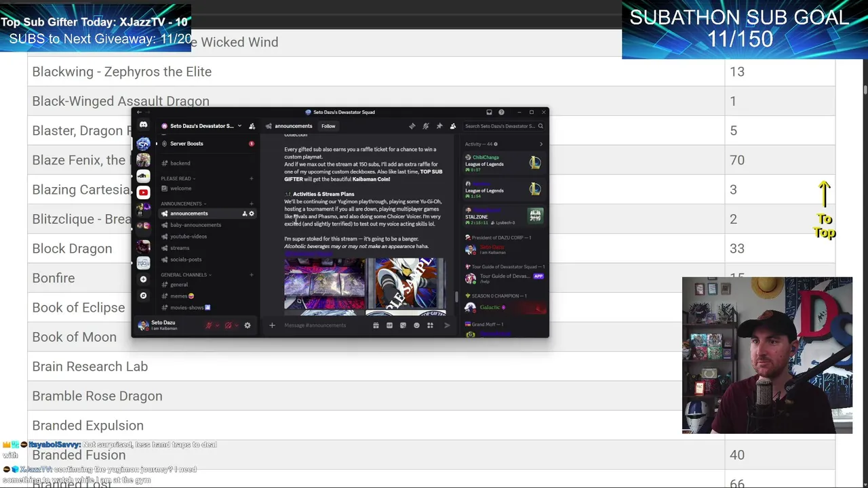Click Discord chat scrollbar thumb
Viewport: 868px width, 488px height.
[x=457, y=298]
